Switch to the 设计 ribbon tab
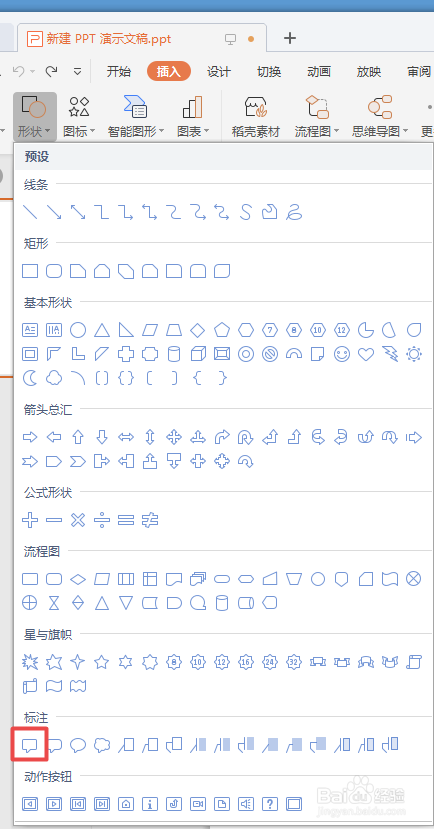Image resolution: width=434 pixels, height=829 pixels. 219,72
